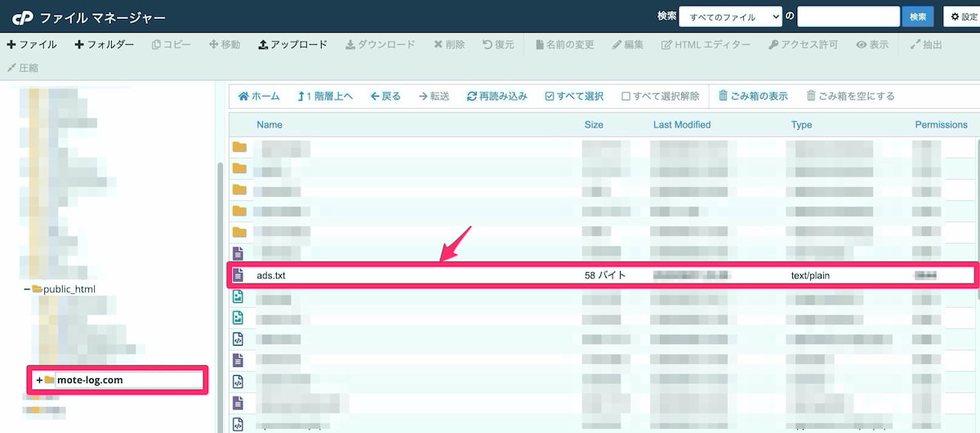
Task: Click すべて選択解除 to deselect all
Action: pyautogui.click(x=626, y=96)
